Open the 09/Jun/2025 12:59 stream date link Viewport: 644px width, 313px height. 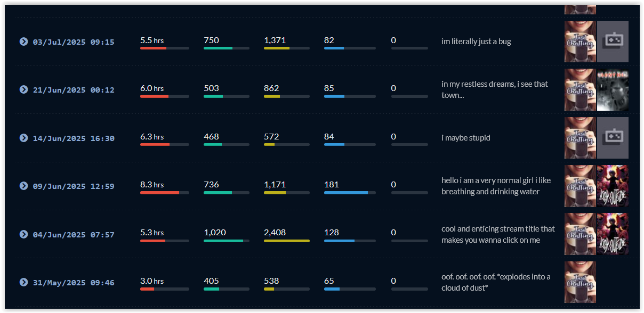74,186
